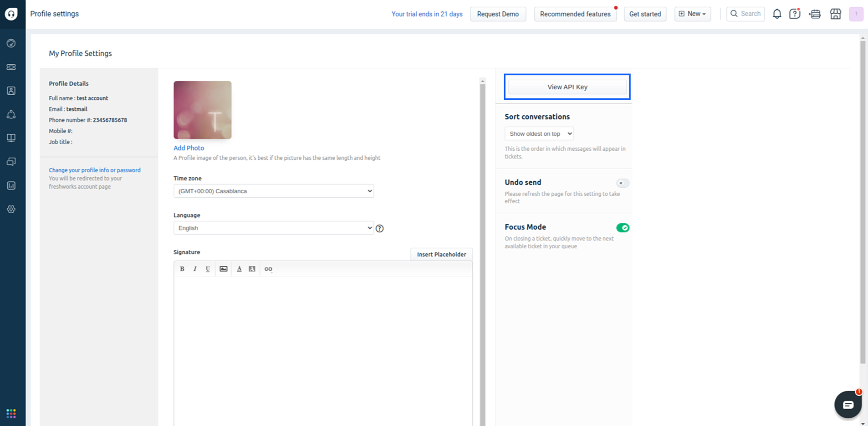Disable Focus Mode
The image size is (868, 426).
[x=623, y=227]
